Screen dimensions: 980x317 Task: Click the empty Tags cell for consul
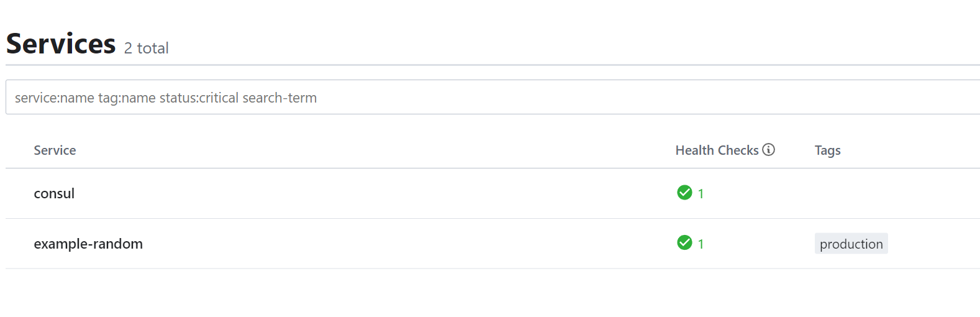tap(894, 193)
